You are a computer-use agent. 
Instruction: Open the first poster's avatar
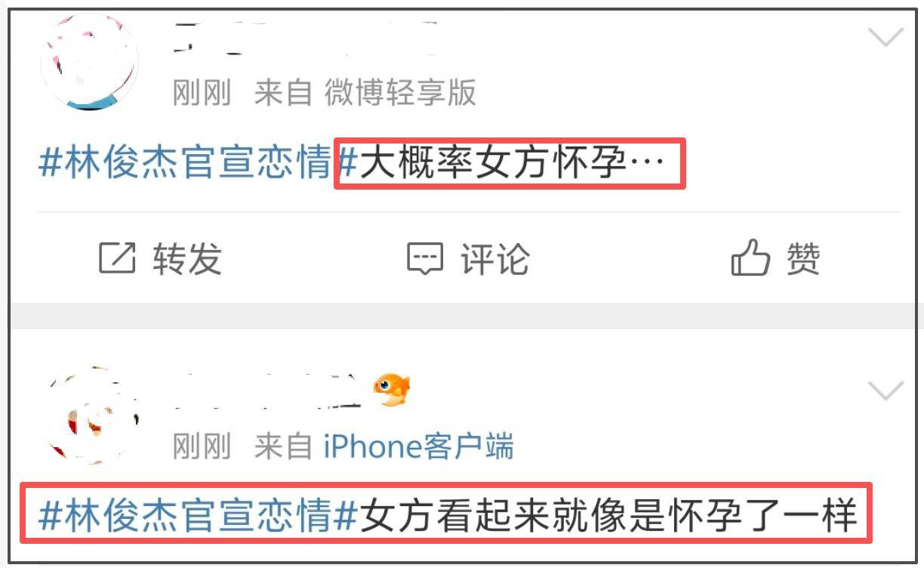(89, 62)
